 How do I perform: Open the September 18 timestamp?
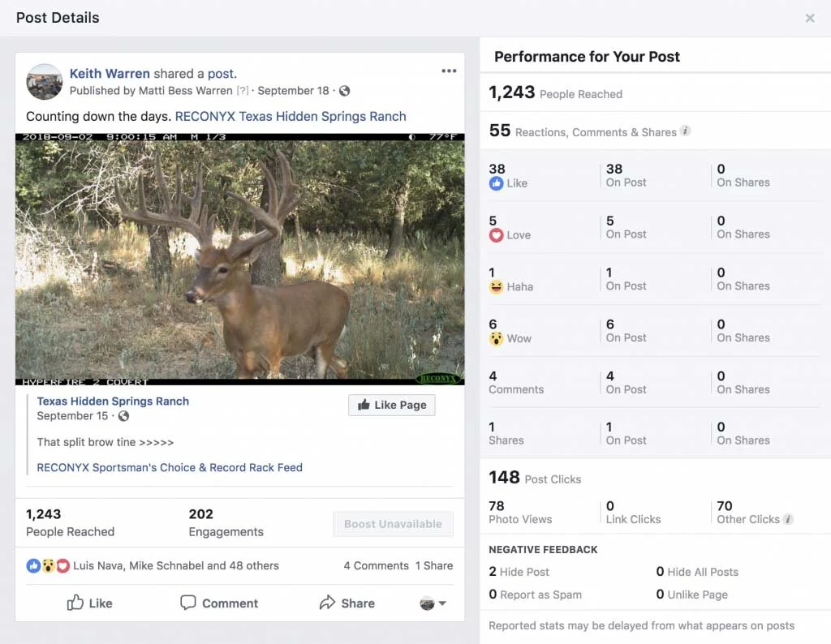coord(293,91)
